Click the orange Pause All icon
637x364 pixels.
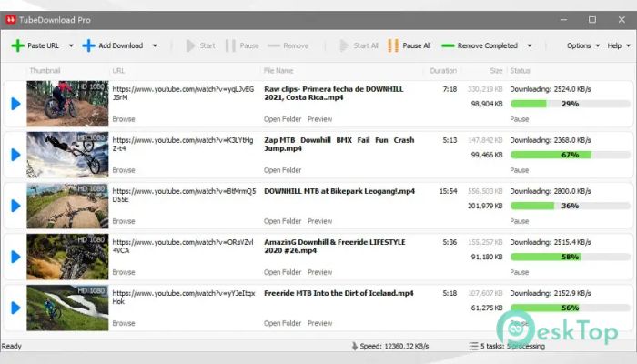393,45
